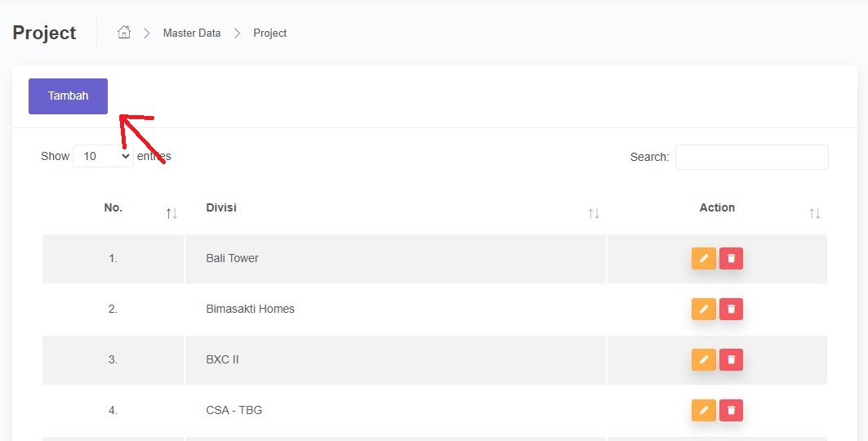
Task: Delete the Bimasakti Homes project
Action: coord(731,310)
